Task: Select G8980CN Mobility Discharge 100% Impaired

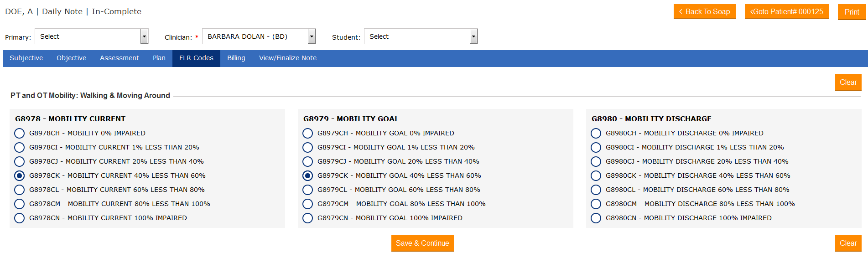Action: [596, 218]
